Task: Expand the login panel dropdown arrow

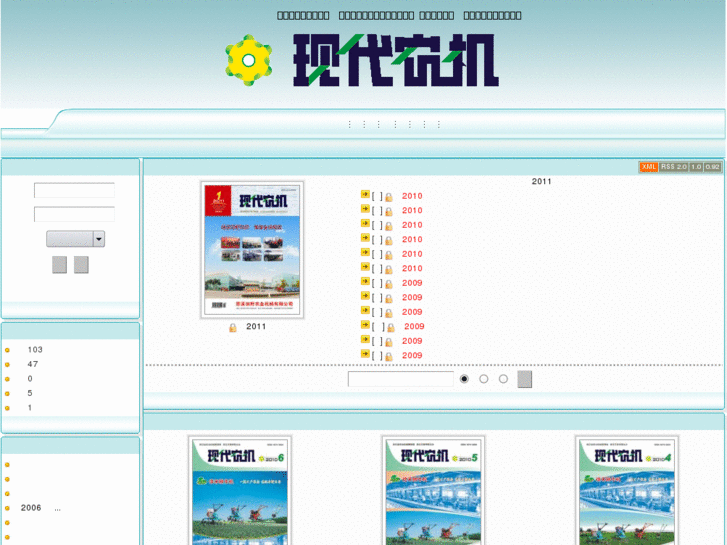Action: tap(99, 239)
